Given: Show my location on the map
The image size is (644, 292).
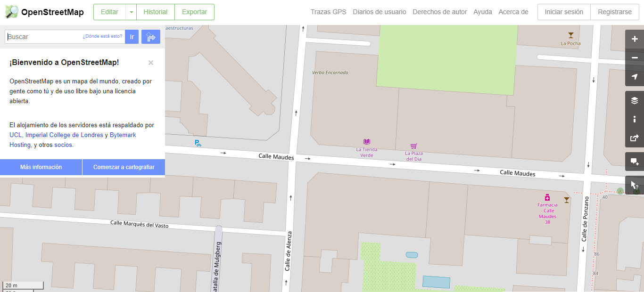Looking at the screenshot, I should [x=635, y=77].
